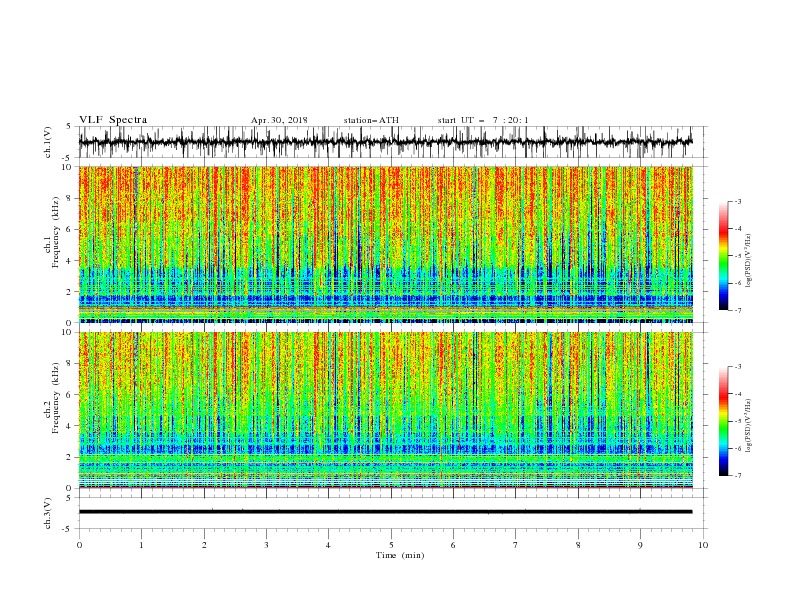
Task: Click inside the ch.2 spectrogram plot
Action: (385, 410)
